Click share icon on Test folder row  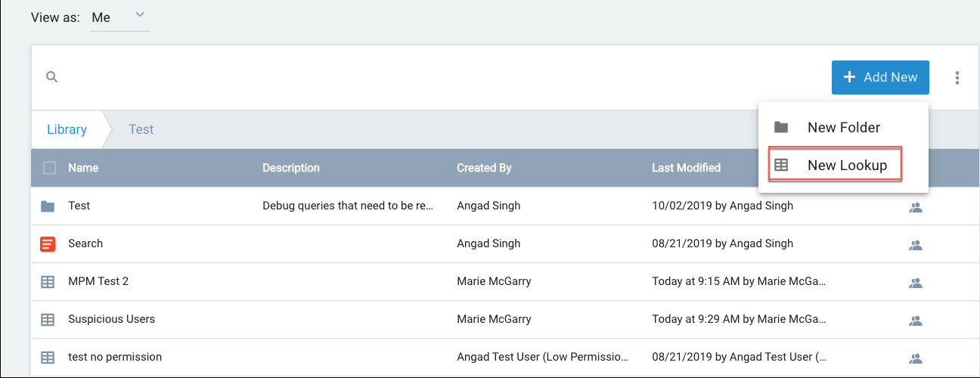coord(915,206)
